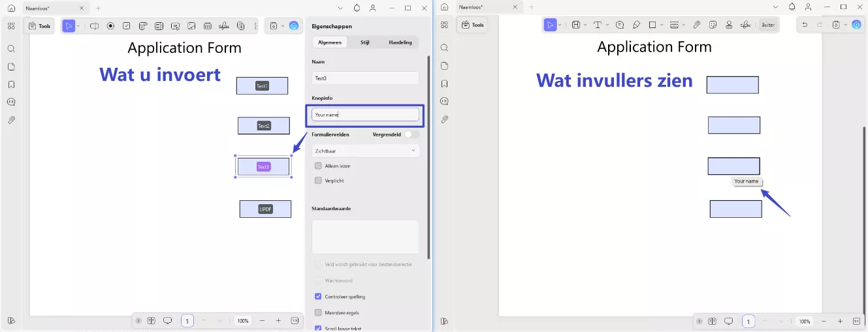Expand tab list chevron in Eigenschappen window title bar

point(341,8)
